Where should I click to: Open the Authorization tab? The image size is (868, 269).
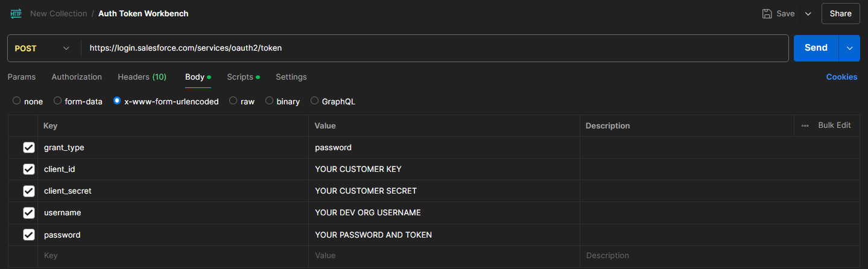pyautogui.click(x=77, y=77)
